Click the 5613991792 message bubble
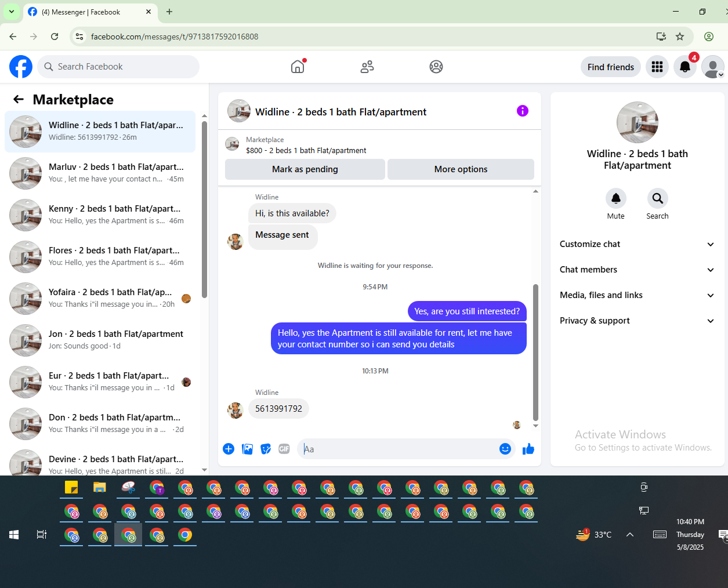This screenshot has height=588, width=728. pos(279,409)
